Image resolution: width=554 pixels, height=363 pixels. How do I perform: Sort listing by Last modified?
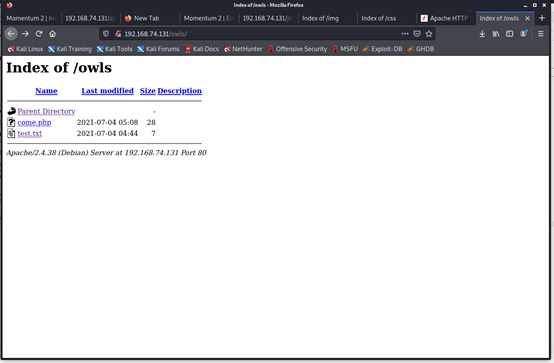click(x=107, y=91)
